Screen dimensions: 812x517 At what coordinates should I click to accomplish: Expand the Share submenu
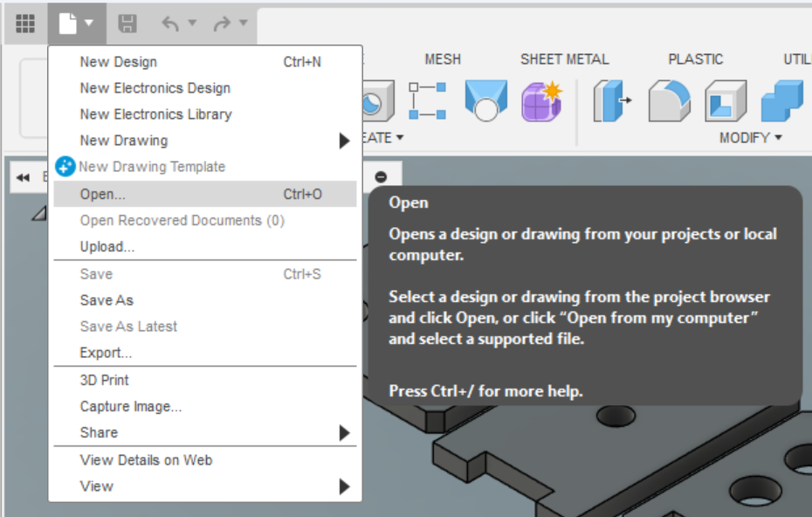(344, 433)
